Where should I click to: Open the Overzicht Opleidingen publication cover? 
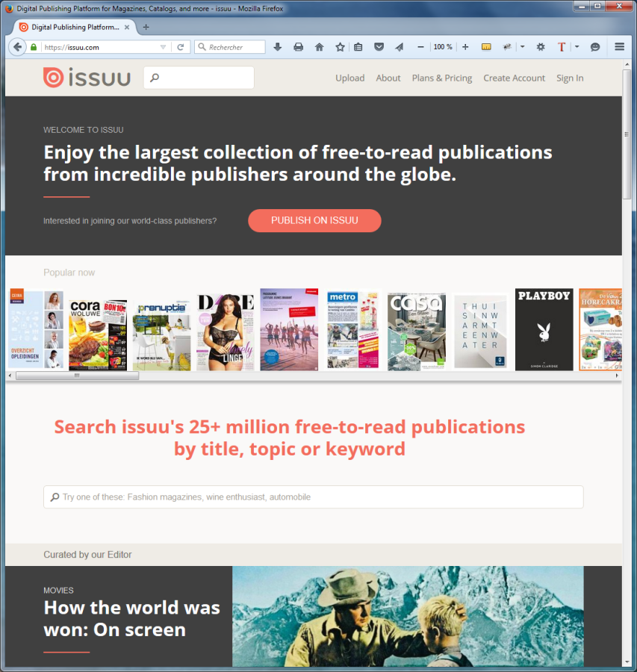point(36,329)
